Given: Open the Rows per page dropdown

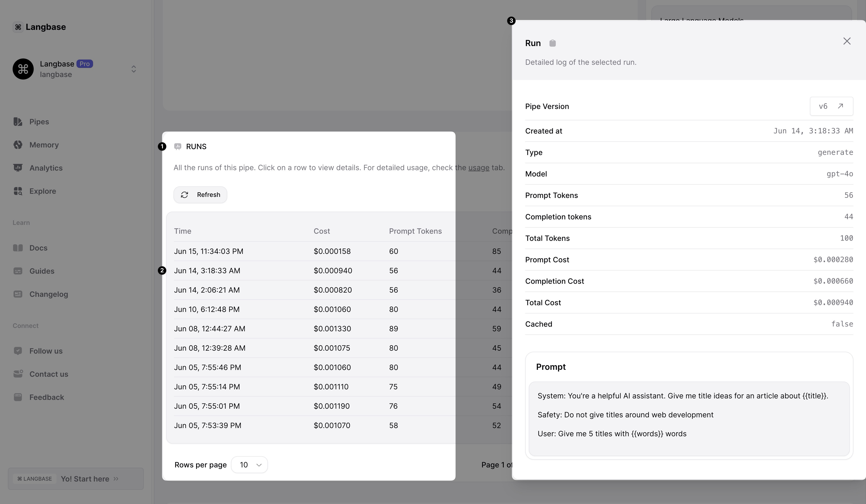Looking at the screenshot, I should pyautogui.click(x=250, y=465).
